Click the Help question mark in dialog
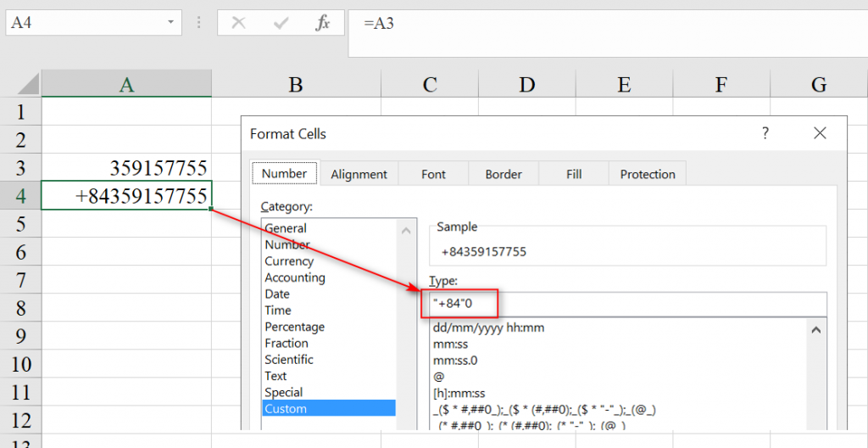868x448 pixels. click(765, 133)
